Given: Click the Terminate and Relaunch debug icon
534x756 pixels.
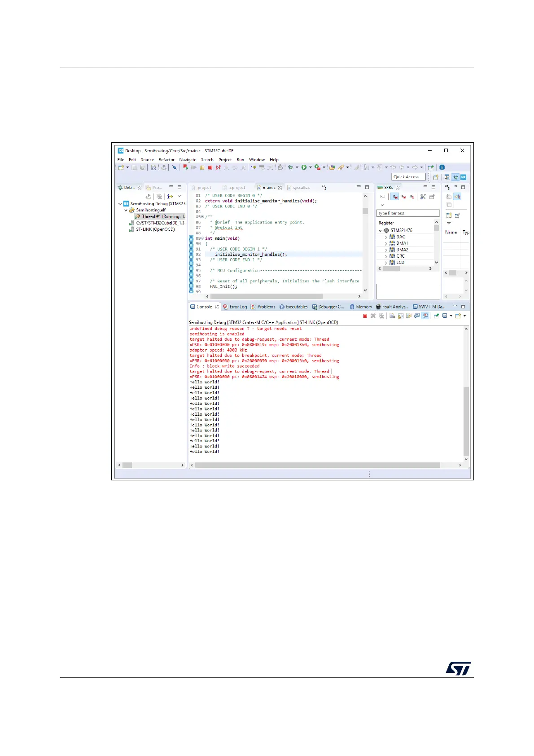Looking at the screenshot, I should coord(185,167).
